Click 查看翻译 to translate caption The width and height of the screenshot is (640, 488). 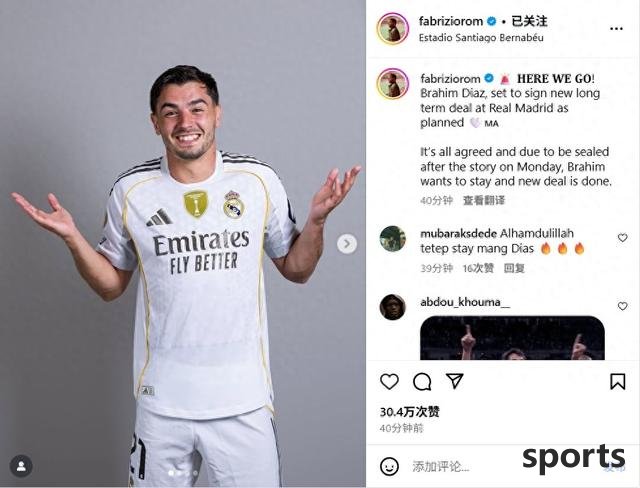coord(484,200)
